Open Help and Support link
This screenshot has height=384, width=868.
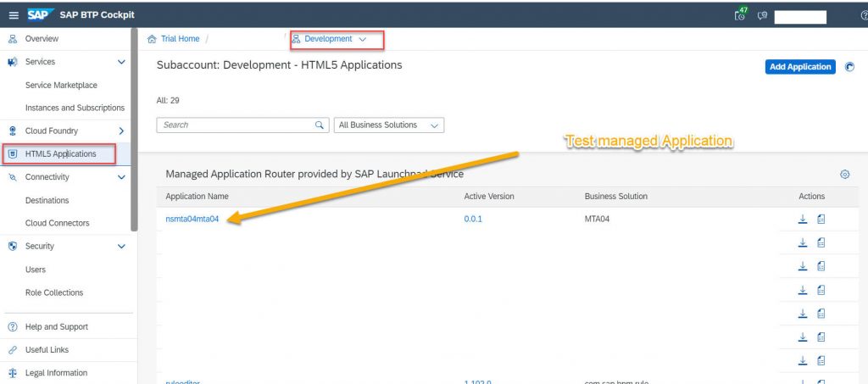click(57, 327)
